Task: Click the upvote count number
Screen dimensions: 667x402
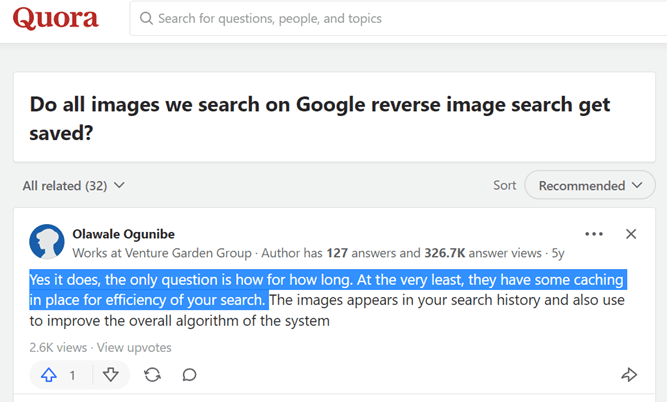Action: pos(72,375)
